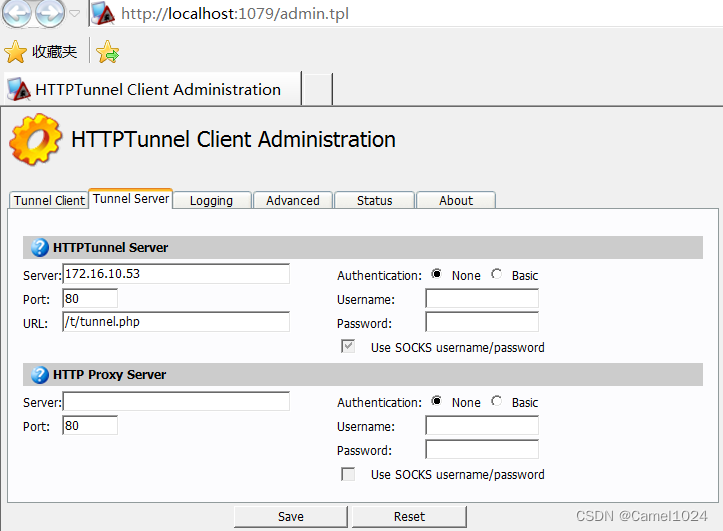Click the HTTP Proxy Server field
Viewport: 723px width, 531px height.
tap(176, 401)
